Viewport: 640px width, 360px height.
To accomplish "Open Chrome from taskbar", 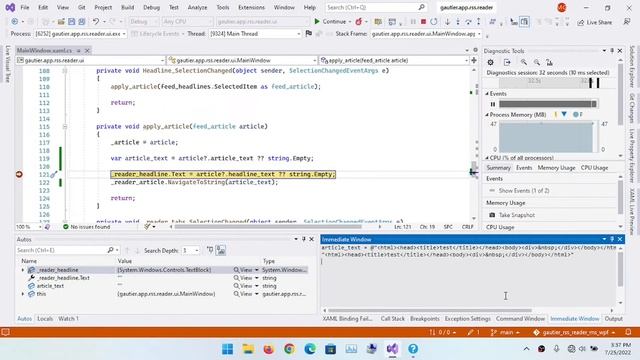I will pyautogui.click(x=289, y=349).
